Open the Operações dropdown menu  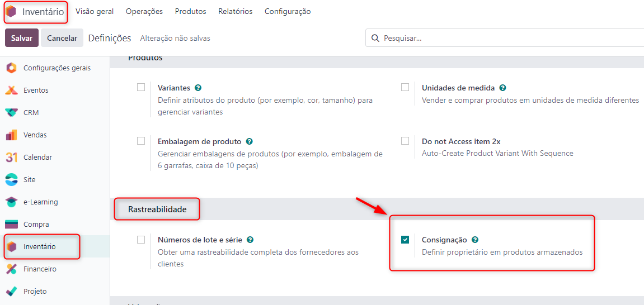click(144, 12)
